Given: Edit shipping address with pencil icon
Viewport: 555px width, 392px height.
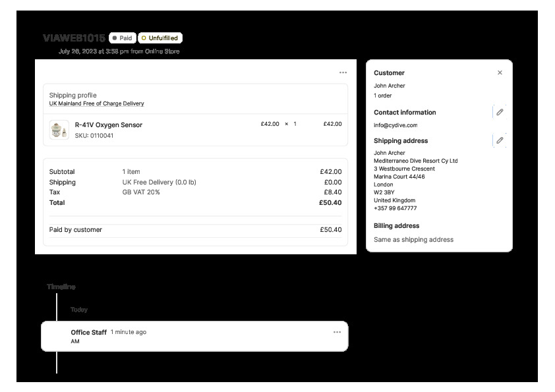Looking at the screenshot, I should point(500,140).
